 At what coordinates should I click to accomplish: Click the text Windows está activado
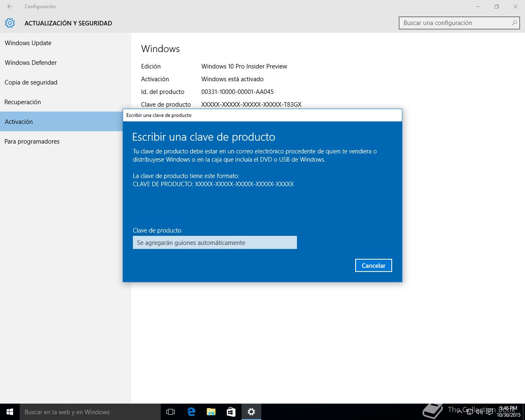coord(233,79)
